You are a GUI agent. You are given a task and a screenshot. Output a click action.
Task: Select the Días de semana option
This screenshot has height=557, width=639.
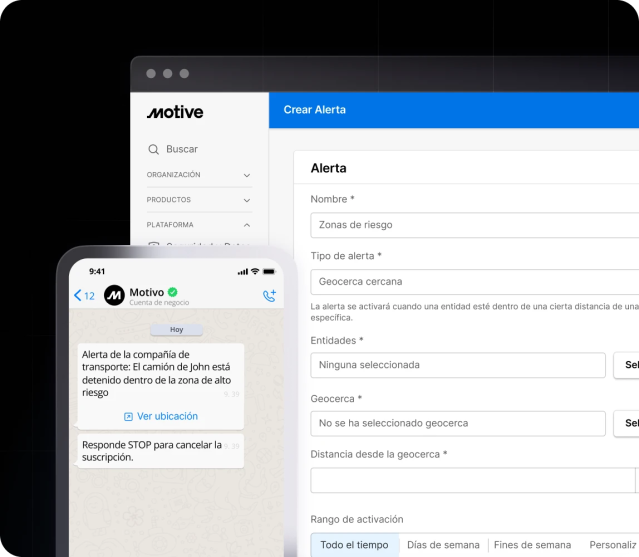tap(443, 545)
